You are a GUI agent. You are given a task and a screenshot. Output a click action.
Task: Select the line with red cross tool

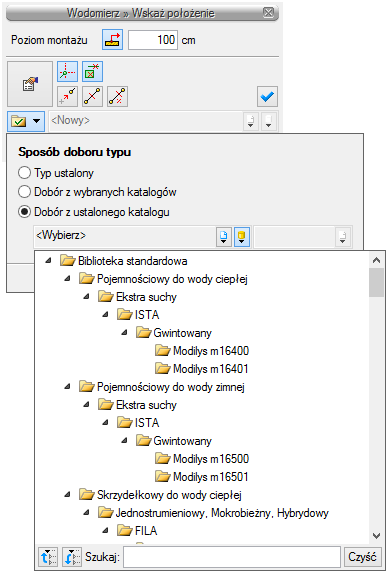pyautogui.click(x=92, y=97)
